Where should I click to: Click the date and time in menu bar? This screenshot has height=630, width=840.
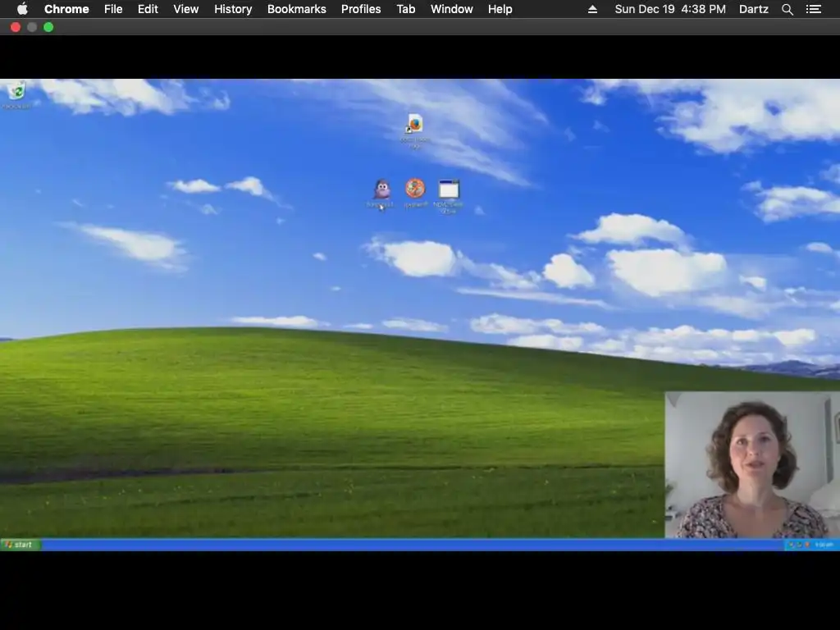(x=670, y=9)
